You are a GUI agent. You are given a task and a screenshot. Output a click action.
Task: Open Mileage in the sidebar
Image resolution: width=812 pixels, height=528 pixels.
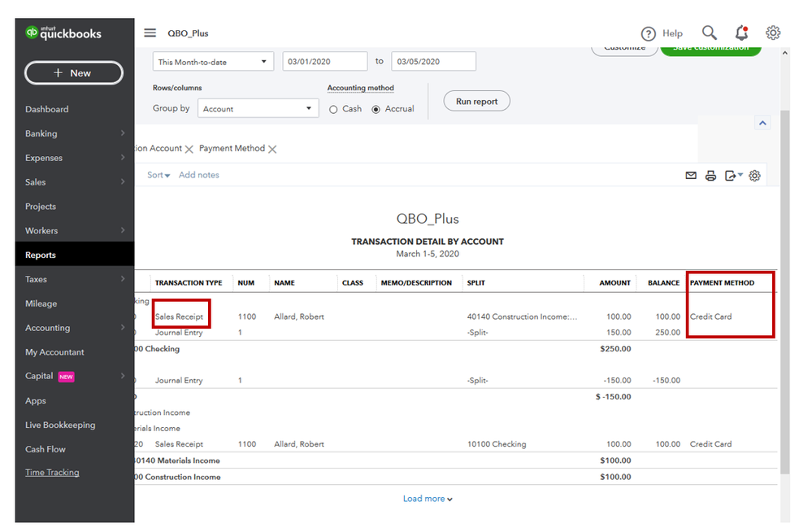[41, 303]
